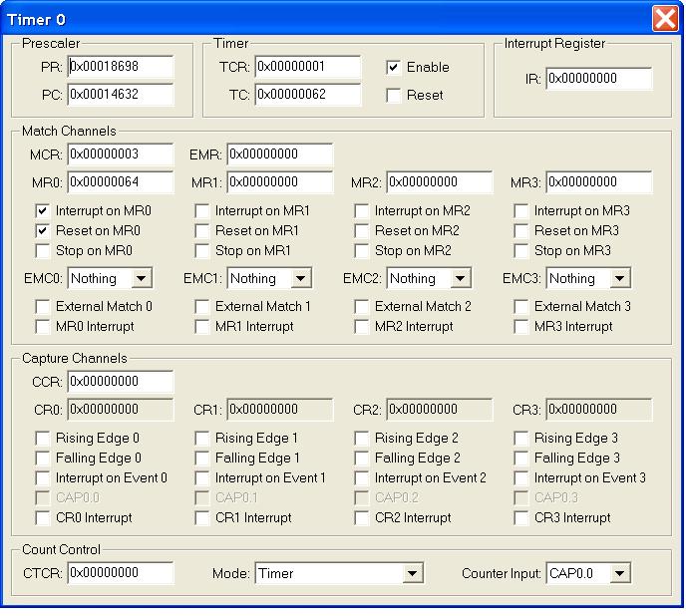
Task: Click the CR2 capture register field
Action: [440, 410]
